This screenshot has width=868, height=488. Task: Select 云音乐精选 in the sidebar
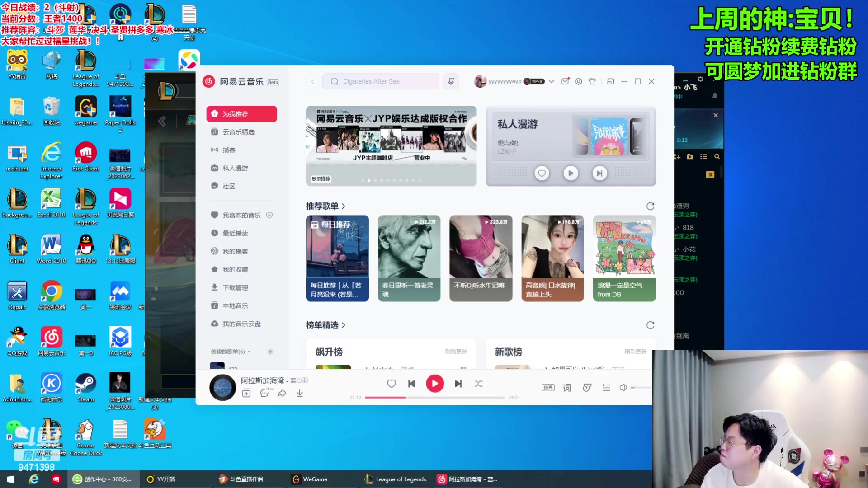pyautogui.click(x=236, y=131)
